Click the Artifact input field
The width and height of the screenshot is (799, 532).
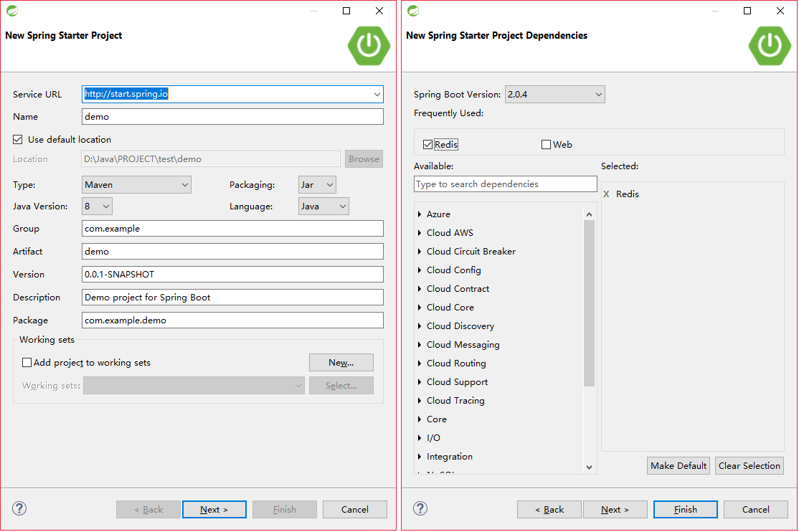(232, 252)
